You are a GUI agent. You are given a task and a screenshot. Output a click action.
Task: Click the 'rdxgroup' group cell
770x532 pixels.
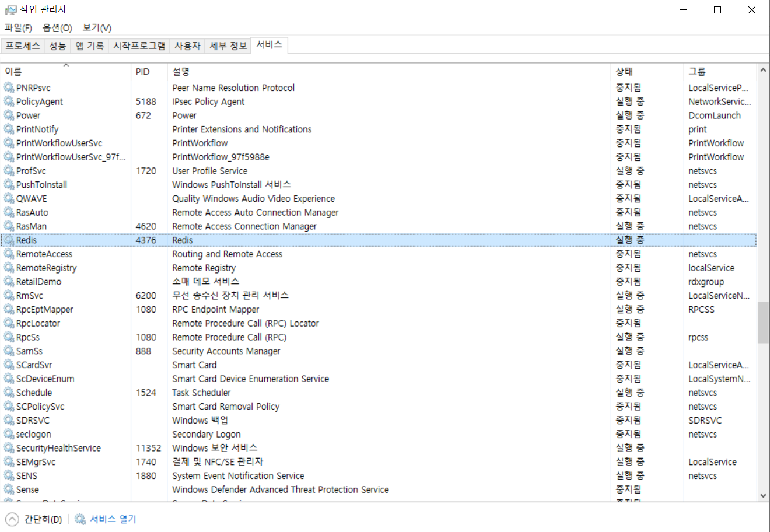[x=706, y=282]
